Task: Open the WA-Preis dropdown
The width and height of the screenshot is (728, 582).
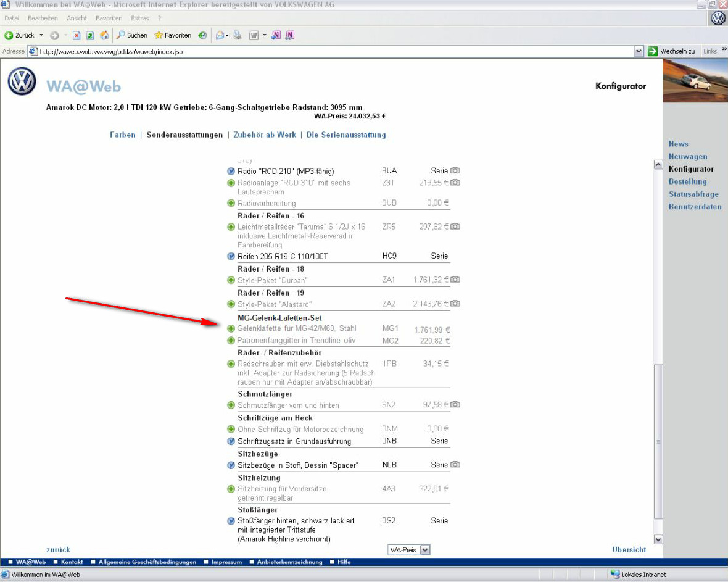Action: [x=424, y=550]
